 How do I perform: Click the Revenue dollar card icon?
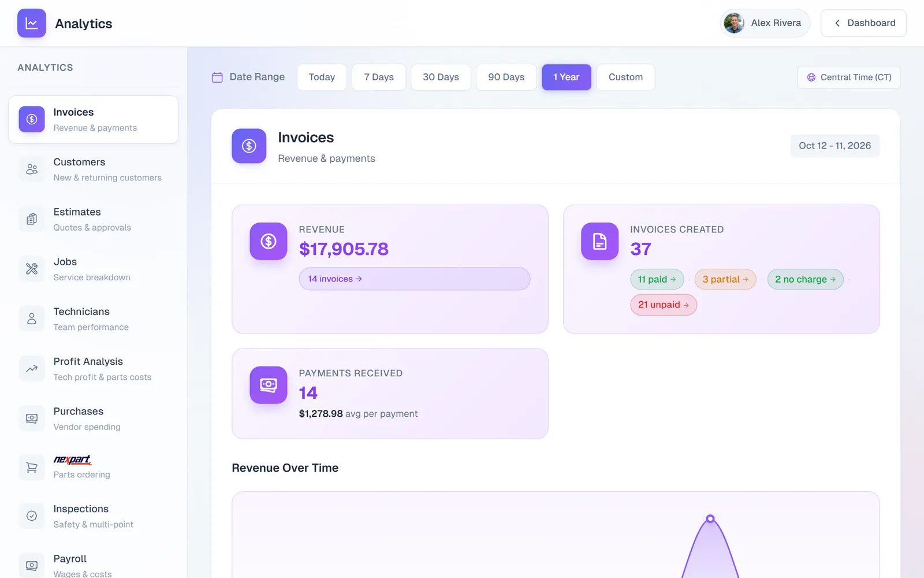(x=269, y=241)
